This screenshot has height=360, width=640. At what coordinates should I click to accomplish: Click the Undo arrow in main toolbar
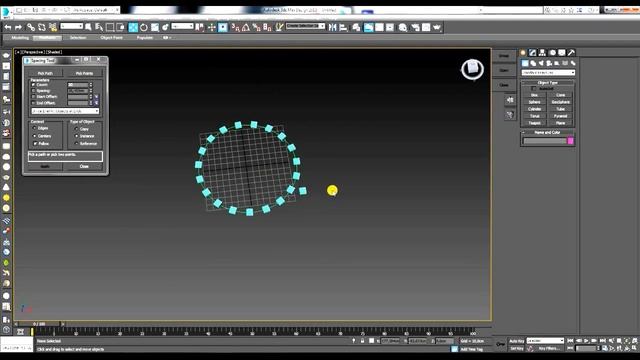click(8, 27)
